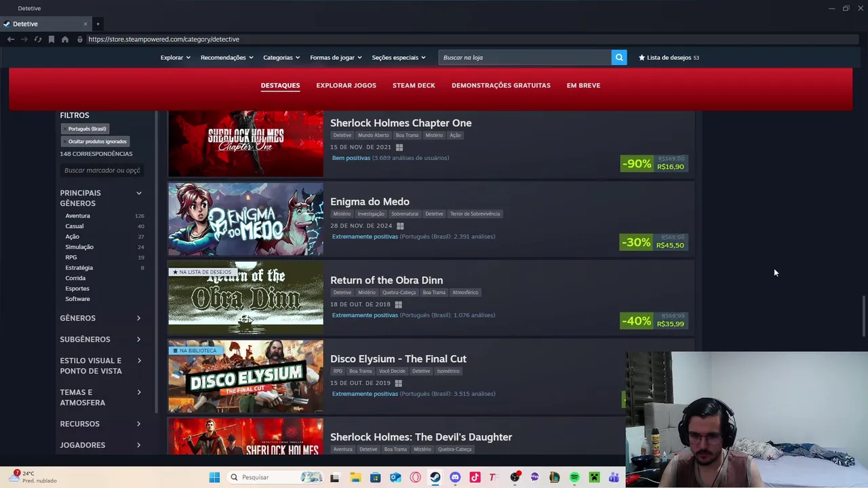Toggle the Casual genre filter
The image size is (868, 488).
(x=75, y=226)
